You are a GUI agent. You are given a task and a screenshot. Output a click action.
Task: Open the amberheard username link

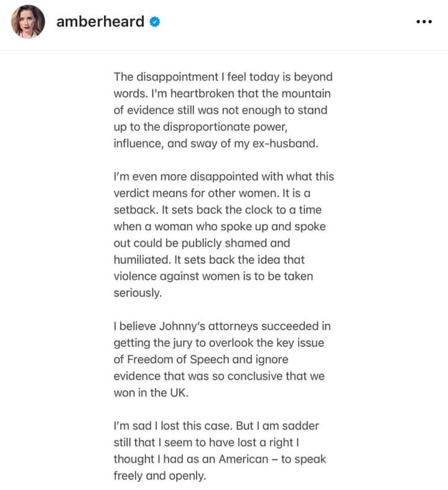point(100,22)
